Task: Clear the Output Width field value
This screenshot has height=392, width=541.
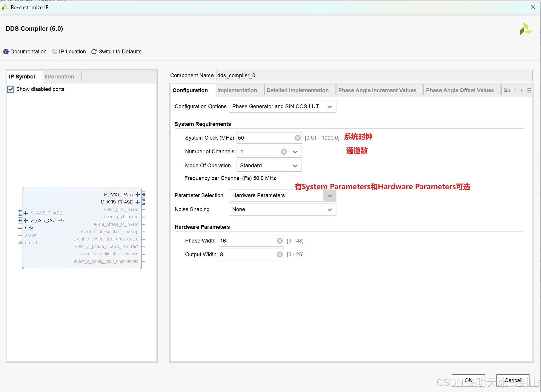Action: (280, 254)
